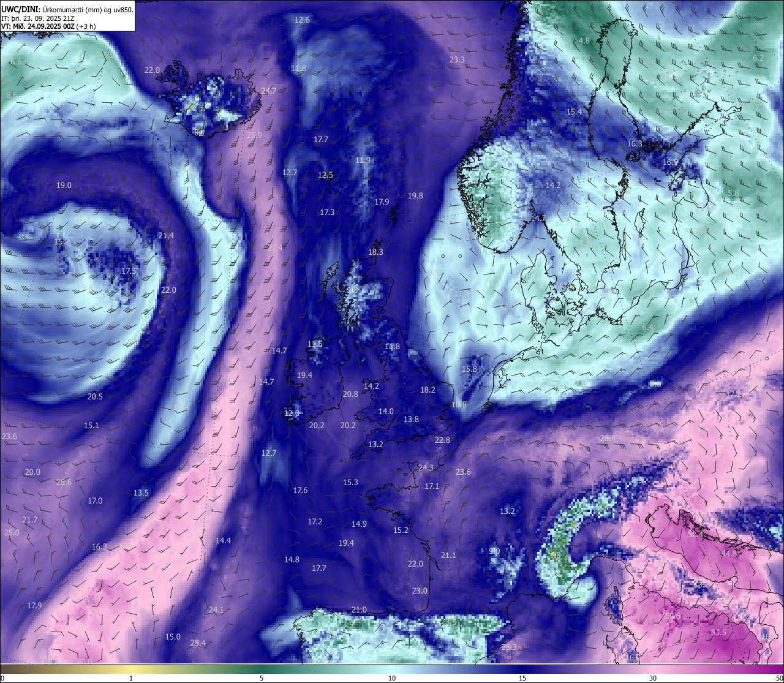Click the 6.2 value in upper right corner
The height and width of the screenshot is (683, 784).
click(758, 58)
